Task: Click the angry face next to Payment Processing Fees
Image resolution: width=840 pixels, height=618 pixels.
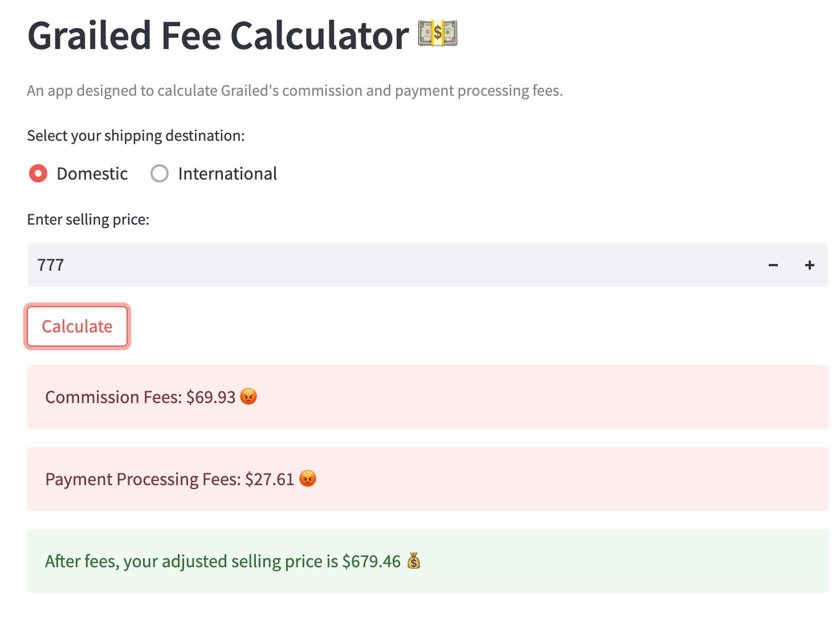Action: click(x=308, y=479)
